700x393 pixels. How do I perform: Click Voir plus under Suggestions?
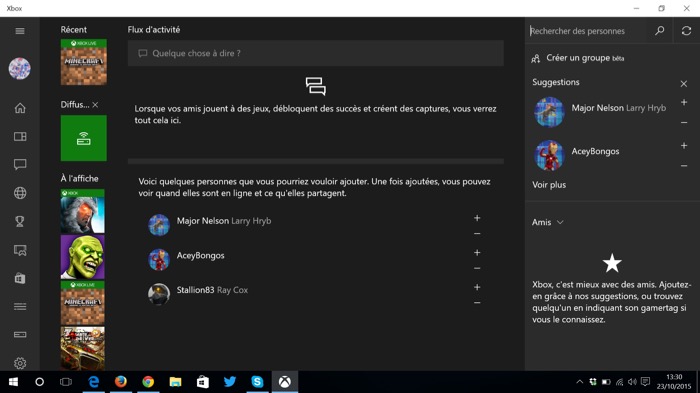click(x=549, y=184)
